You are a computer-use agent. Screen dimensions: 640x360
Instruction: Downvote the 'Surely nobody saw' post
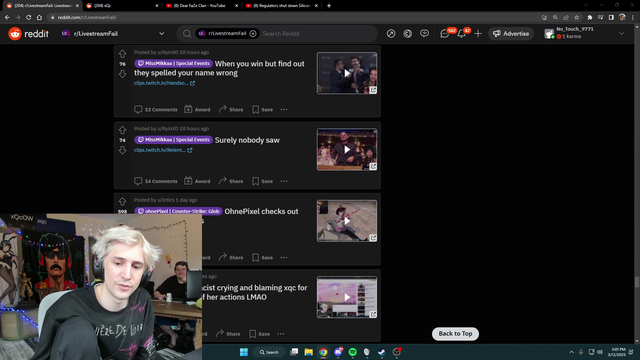(122, 150)
